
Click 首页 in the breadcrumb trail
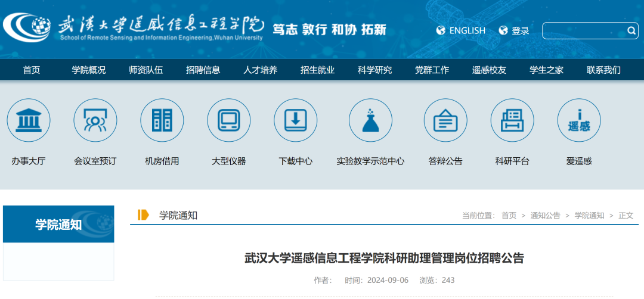pyautogui.click(x=509, y=216)
